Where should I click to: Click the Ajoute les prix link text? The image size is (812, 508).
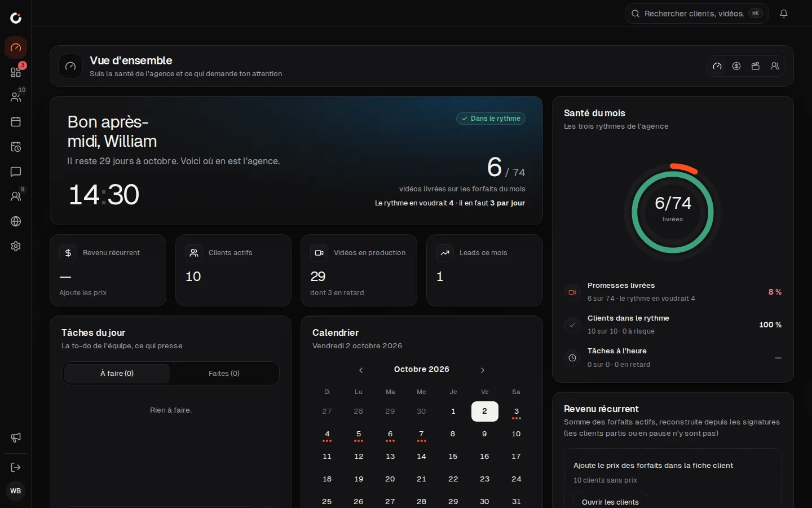click(83, 293)
